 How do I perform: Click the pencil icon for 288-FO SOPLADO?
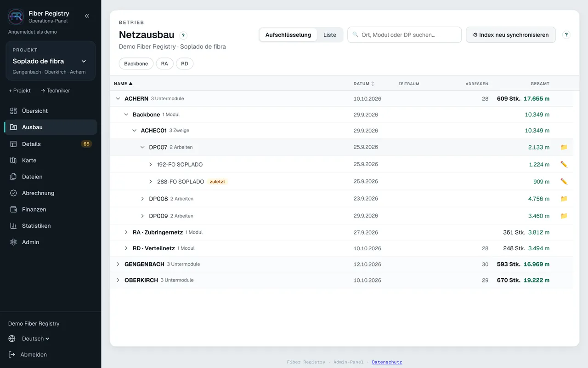click(564, 182)
